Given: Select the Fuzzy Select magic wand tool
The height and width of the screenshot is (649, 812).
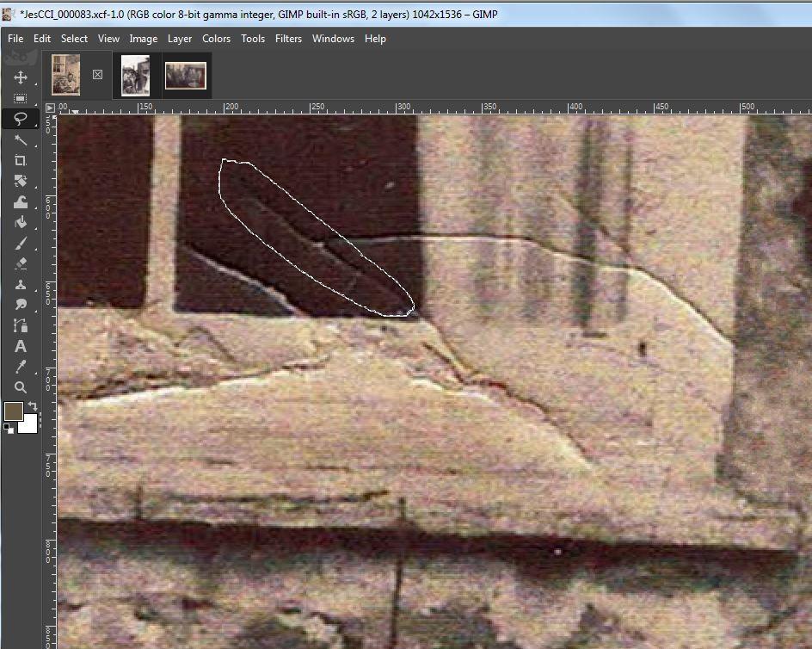Looking at the screenshot, I should point(20,140).
